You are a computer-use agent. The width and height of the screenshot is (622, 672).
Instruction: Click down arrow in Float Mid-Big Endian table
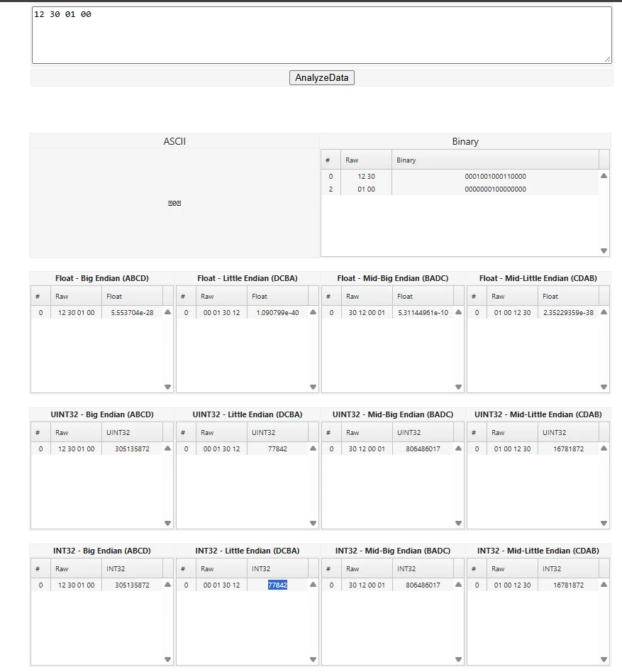(x=458, y=387)
